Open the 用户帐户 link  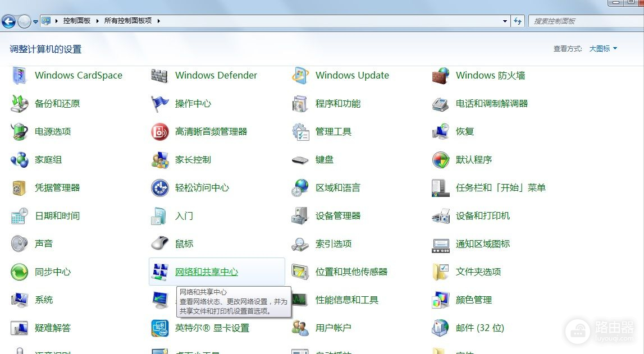pyautogui.click(x=333, y=328)
